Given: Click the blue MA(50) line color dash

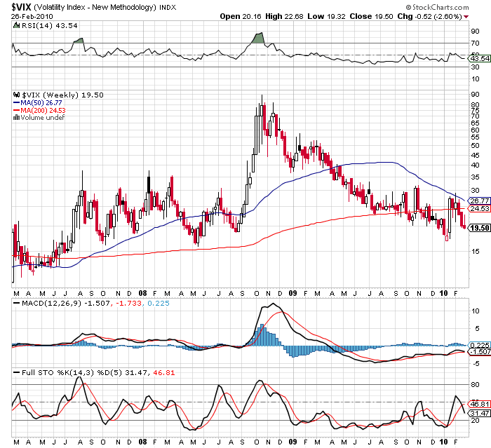Looking at the screenshot, I should click(16, 102).
